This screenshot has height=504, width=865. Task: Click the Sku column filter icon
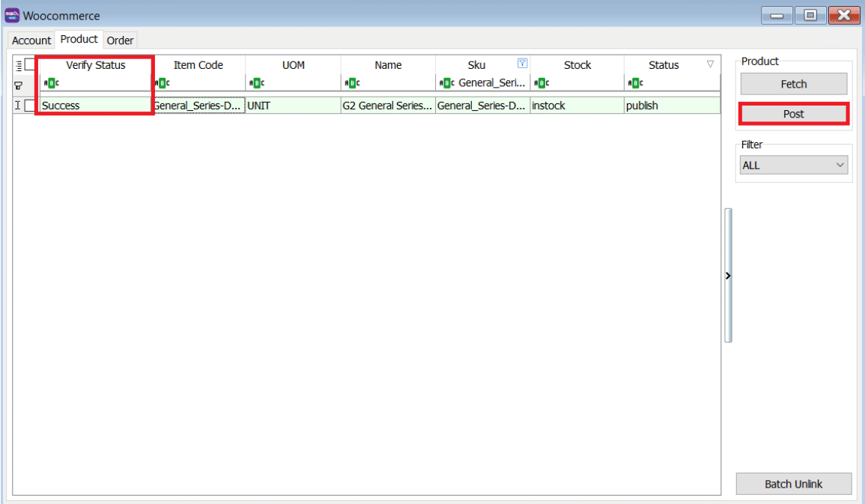point(523,64)
